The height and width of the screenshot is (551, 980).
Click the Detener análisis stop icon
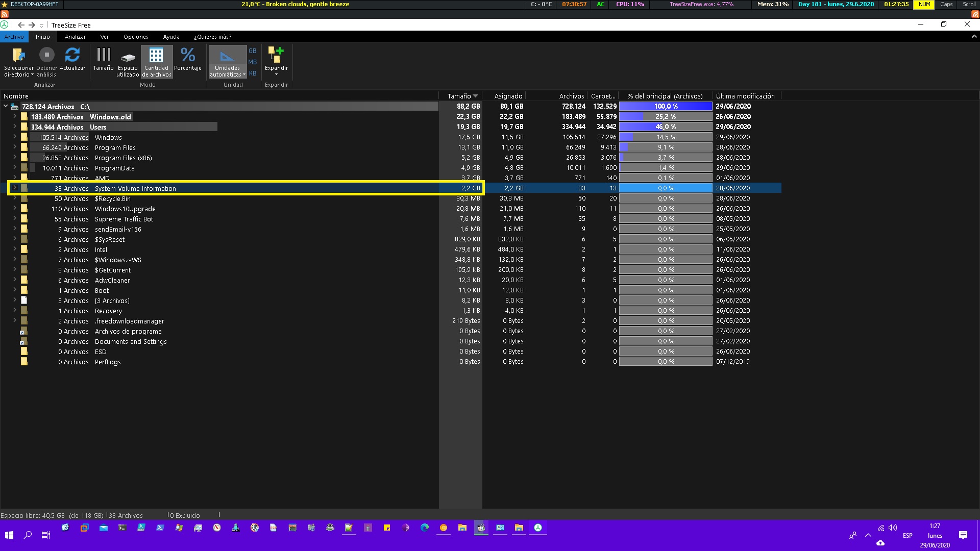46,55
